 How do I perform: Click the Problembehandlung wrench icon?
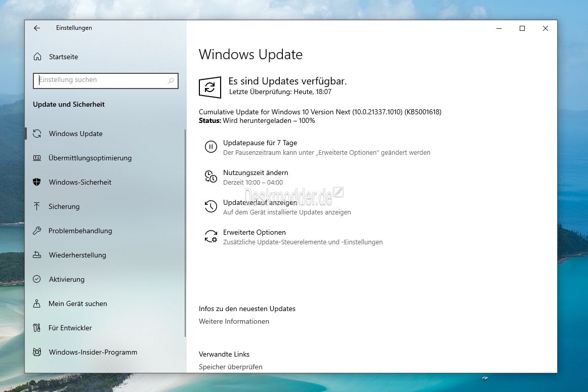[x=37, y=231]
